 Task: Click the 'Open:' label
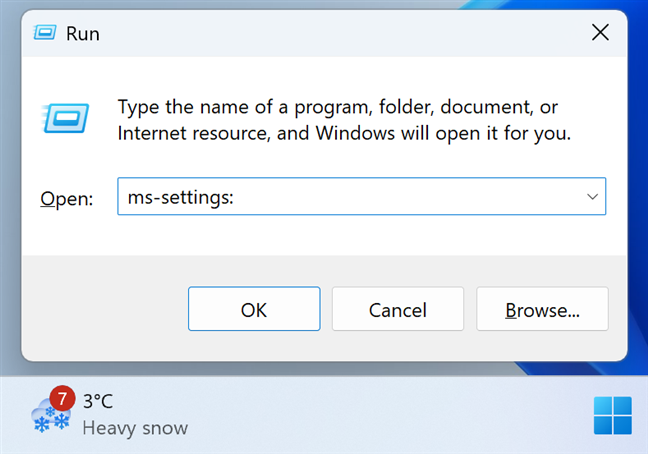pos(67,199)
